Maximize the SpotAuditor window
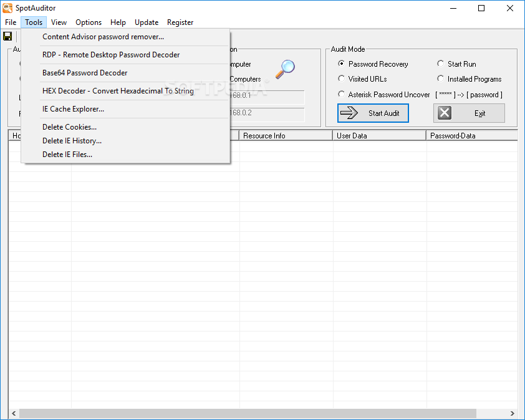525x420 pixels. coord(481,8)
